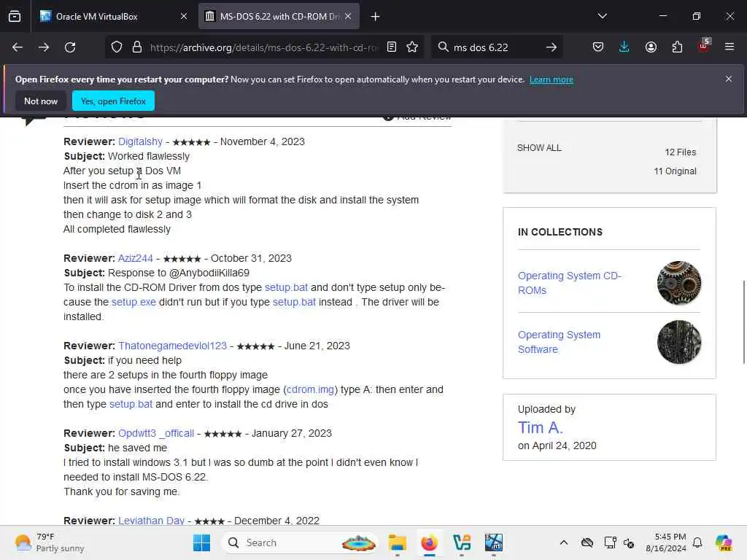747x560 pixels.
Task: Open reviewer Leviathan Day's profile
Action: 152,521
